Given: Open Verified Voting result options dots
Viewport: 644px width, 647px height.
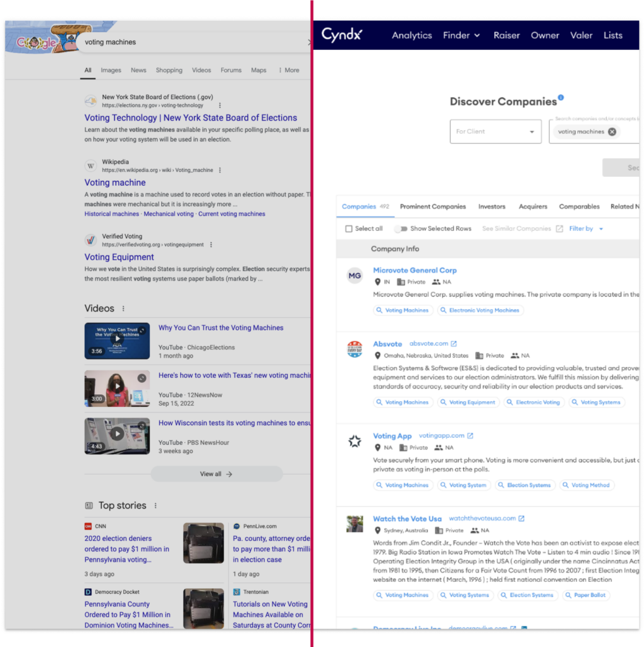Looking at the screenshot, I should [211, 245].
